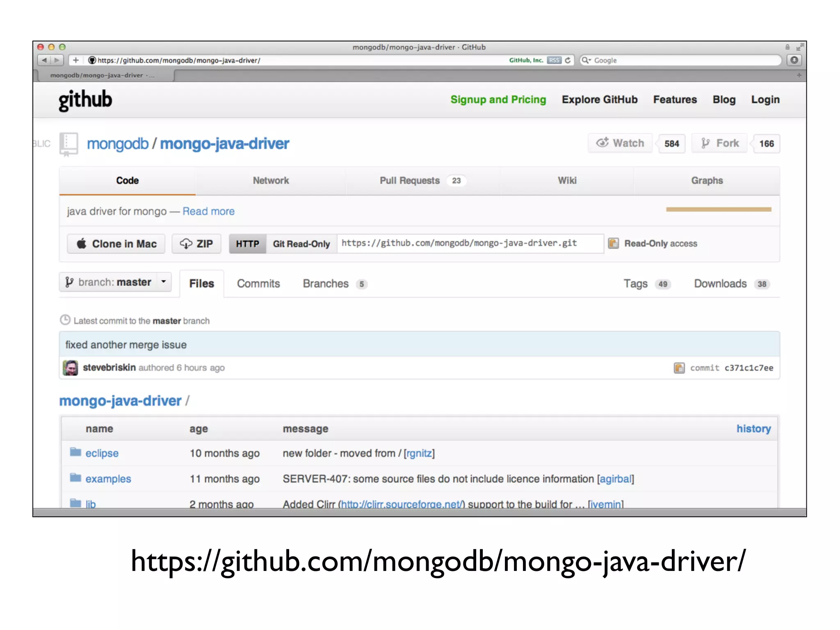Click Clone in Mac button
The width and height of the screenshot is (840, 630).
pos(116,244)
